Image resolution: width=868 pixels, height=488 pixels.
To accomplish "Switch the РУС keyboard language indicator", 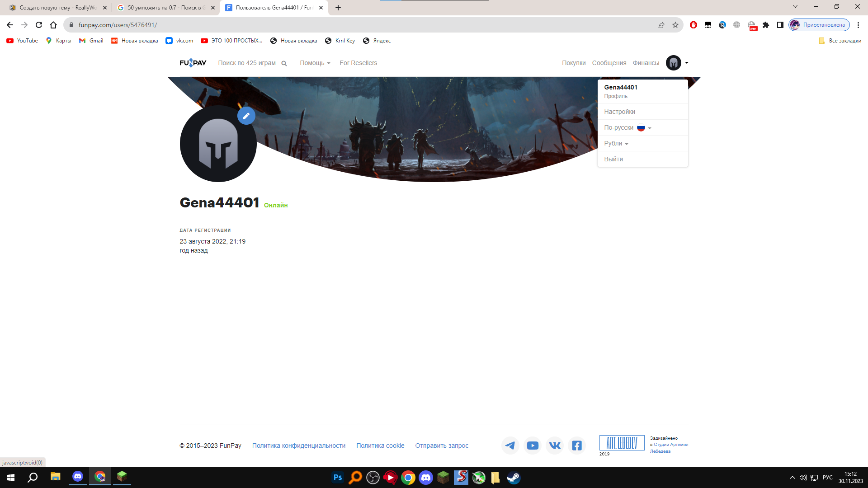I will coord(828,477).
